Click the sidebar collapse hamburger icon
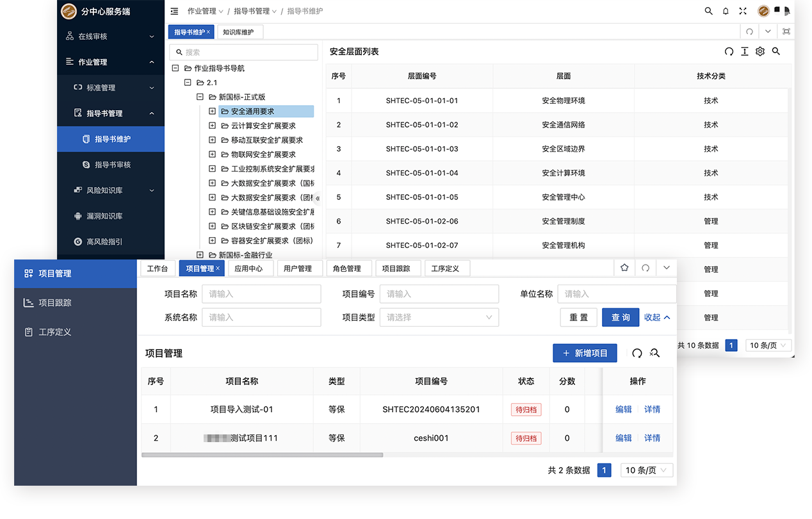 tap(174, 11)
